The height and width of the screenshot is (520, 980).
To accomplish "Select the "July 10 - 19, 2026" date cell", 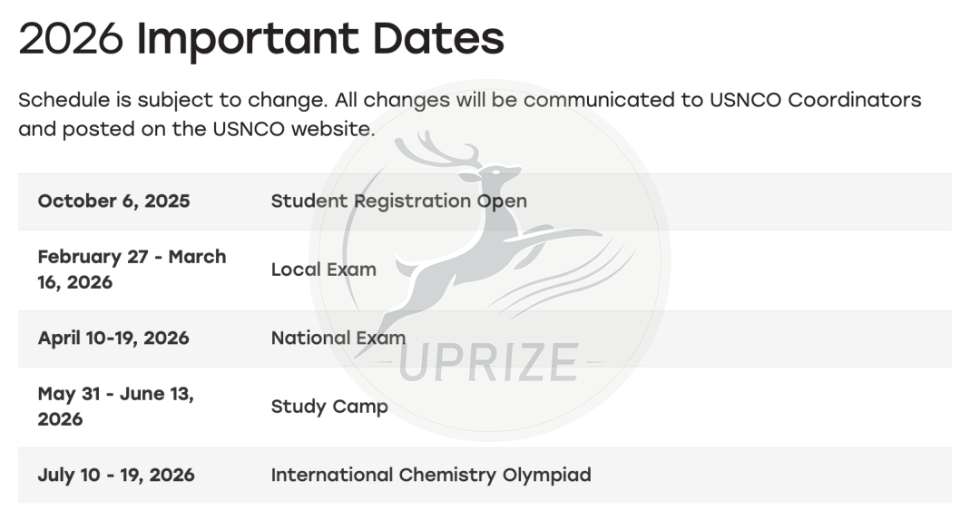I will pyautogui.click(x=116, y=475).
